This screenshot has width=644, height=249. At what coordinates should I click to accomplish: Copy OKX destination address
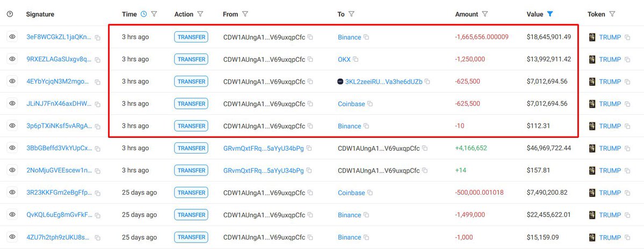(356, 59)
